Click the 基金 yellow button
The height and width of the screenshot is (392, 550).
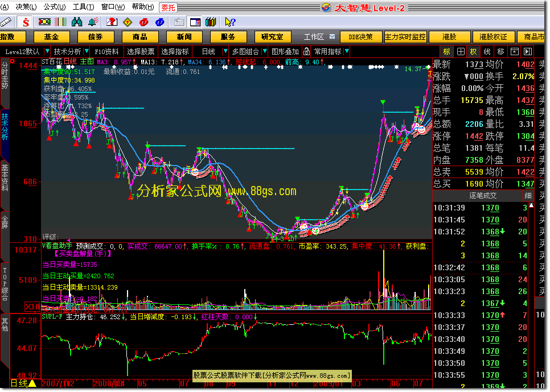52,37
